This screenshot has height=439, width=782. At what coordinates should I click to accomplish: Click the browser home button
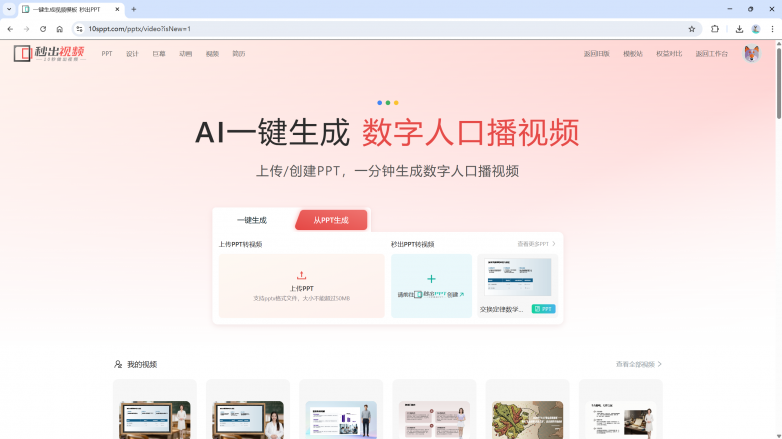60,29
